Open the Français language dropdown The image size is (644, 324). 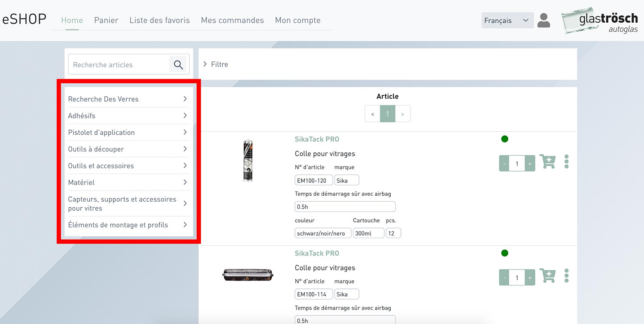click(x=507, y=21)
